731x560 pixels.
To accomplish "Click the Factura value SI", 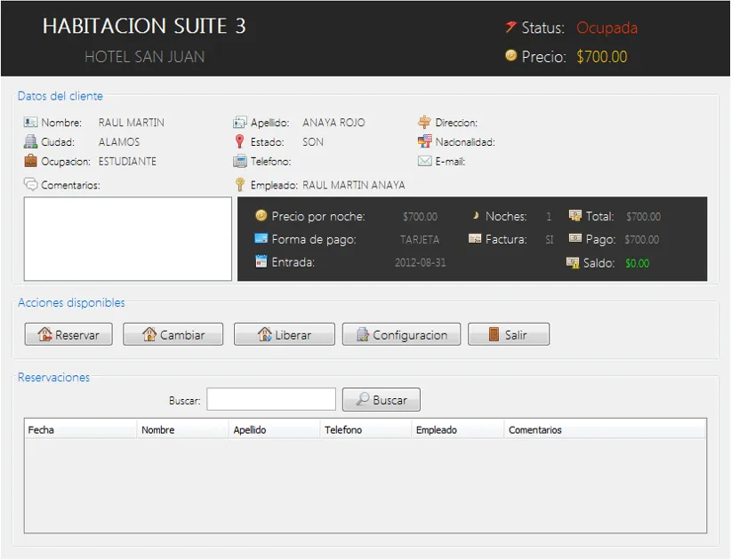I will pos(550,239).
